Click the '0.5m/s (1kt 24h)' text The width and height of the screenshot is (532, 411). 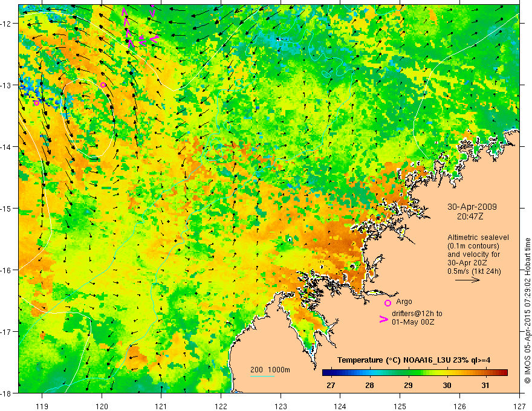point(474,271)
